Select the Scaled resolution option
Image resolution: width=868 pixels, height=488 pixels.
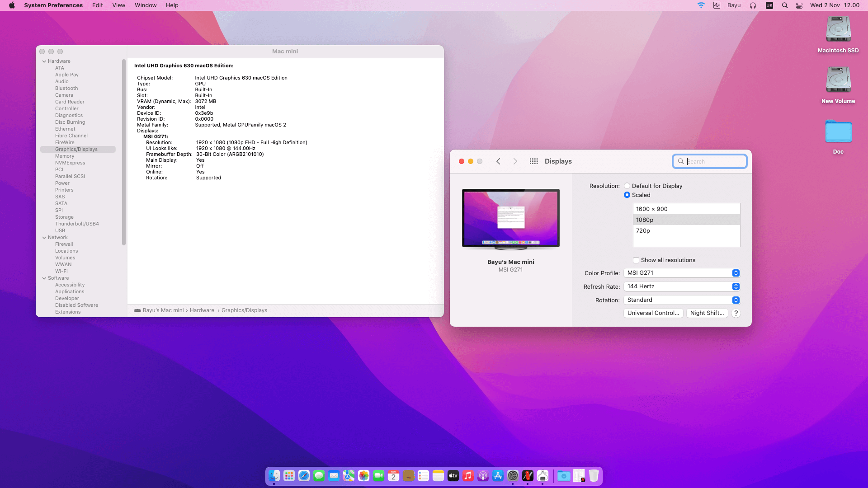[627, 195]
